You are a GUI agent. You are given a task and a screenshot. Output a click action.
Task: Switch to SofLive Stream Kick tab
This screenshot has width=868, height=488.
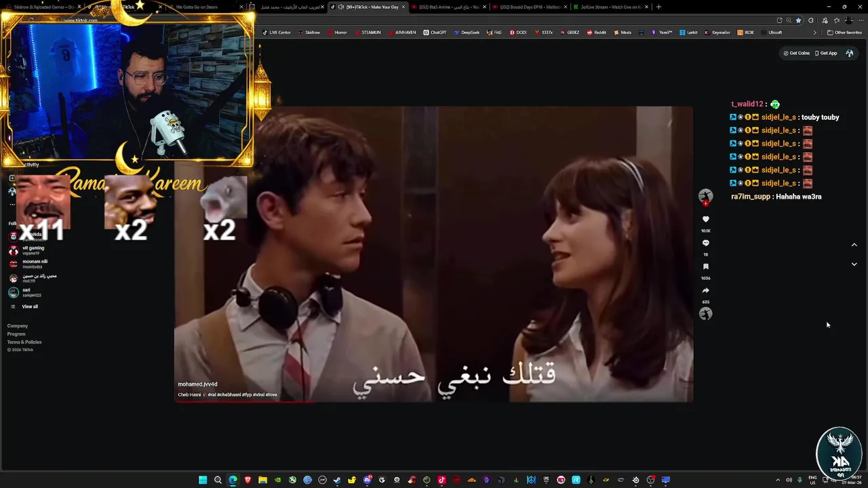click(x=610, y=7)
